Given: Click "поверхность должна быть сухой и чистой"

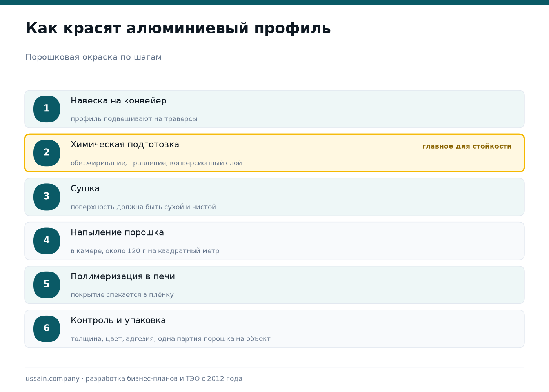Looking at the screenshot, I should [x=143, y=207].
